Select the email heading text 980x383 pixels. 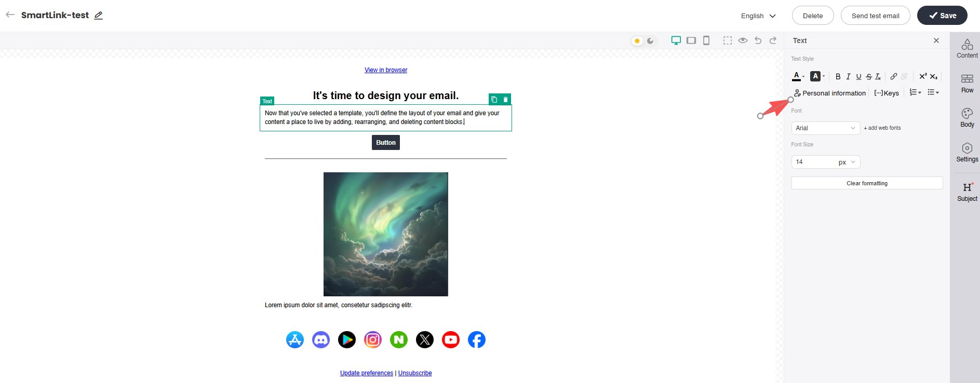386,95
